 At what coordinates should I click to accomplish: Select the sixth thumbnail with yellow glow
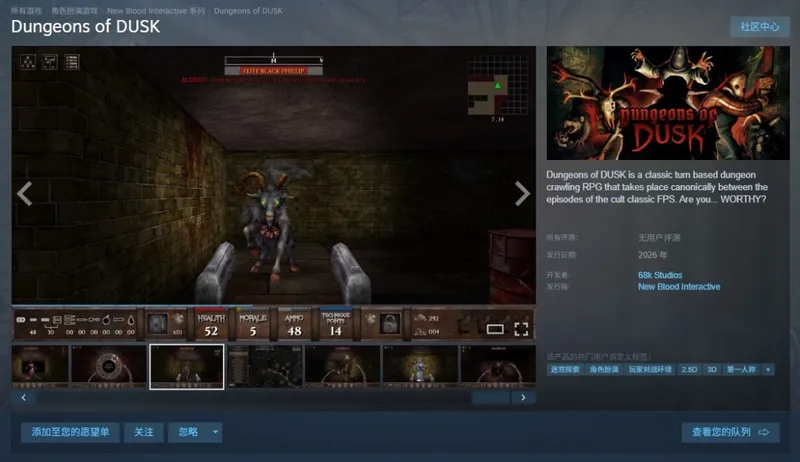pos(420,366)
